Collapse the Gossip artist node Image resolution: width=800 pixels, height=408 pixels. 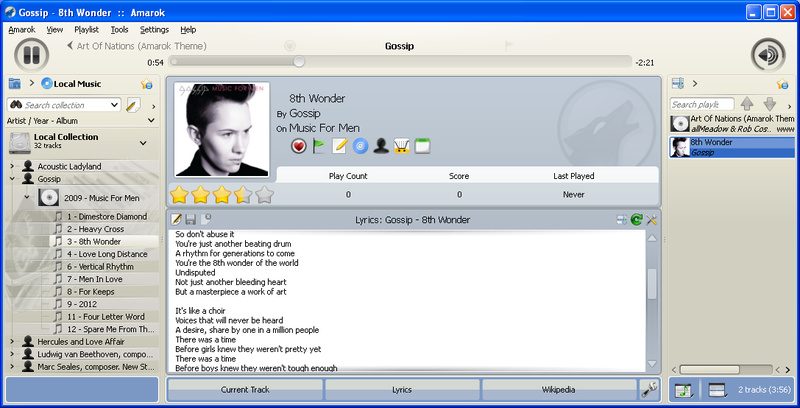pos(12,179)
